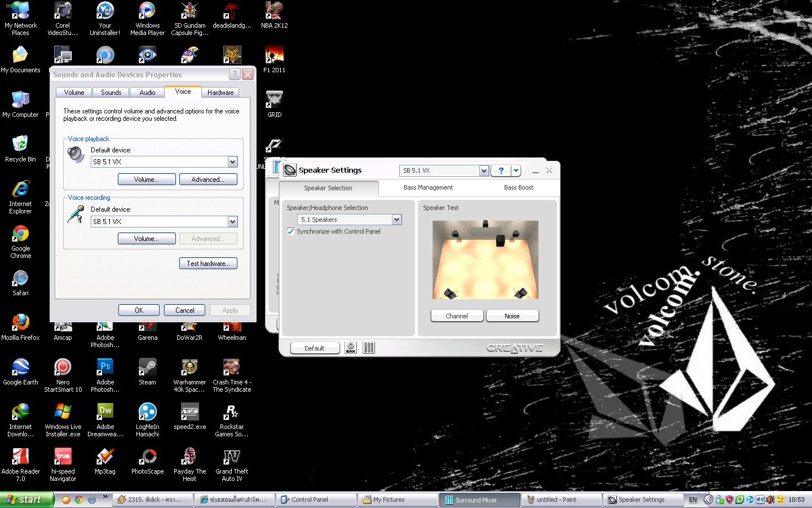This screenshot has width=812, height=508.
Task: Switch to Surround Mixer taskbar item
Action: [479, 500]
